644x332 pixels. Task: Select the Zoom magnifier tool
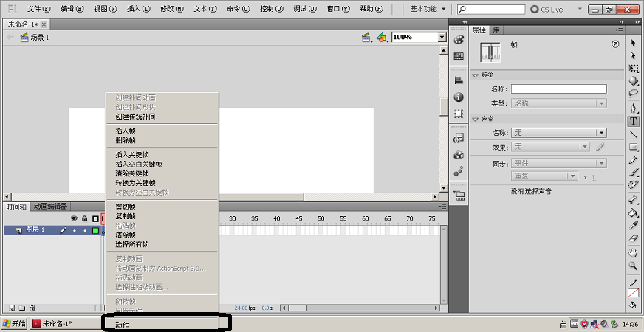(633, 266)
